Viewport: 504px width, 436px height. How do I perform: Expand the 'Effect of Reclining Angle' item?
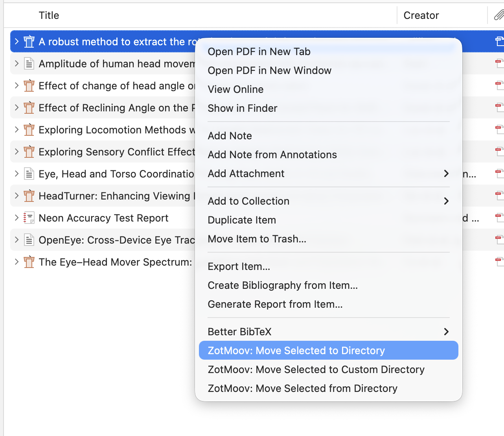pyautogui.click(x=17, y=107)
